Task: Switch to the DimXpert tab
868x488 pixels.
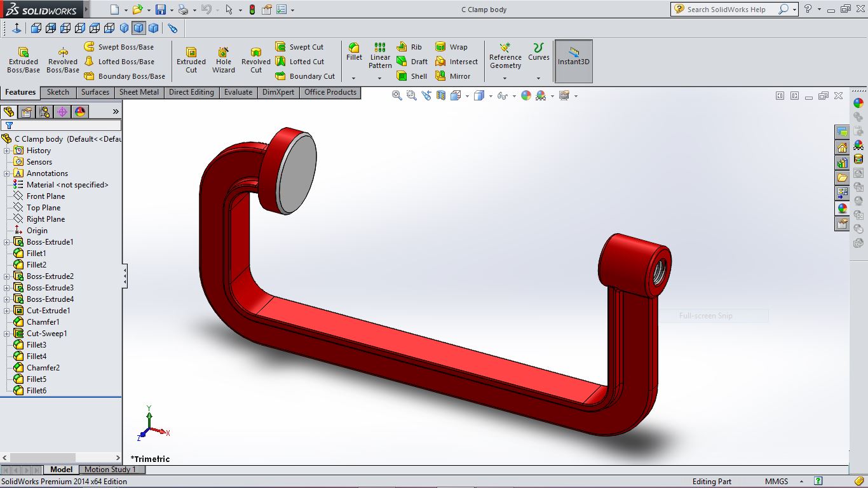Action: point(278,92)
